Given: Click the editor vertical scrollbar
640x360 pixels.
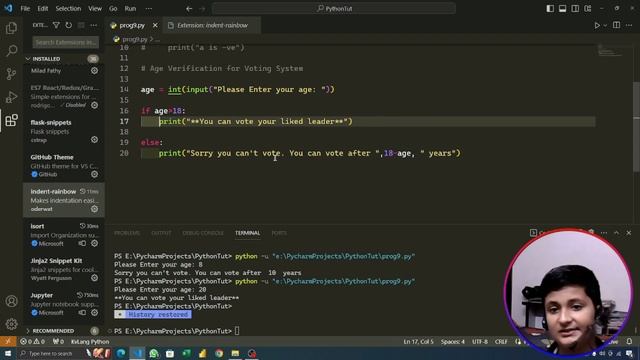Looking at the screenshot, I should 637,127.
